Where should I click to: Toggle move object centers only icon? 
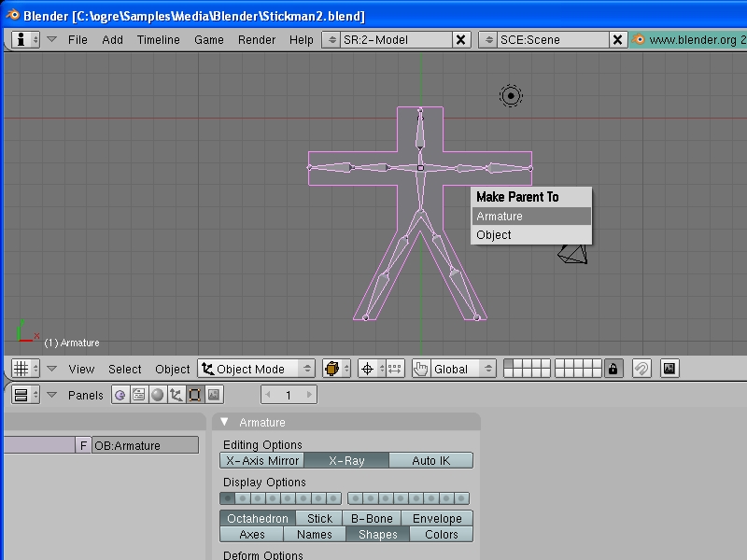[x=394, y=369]
